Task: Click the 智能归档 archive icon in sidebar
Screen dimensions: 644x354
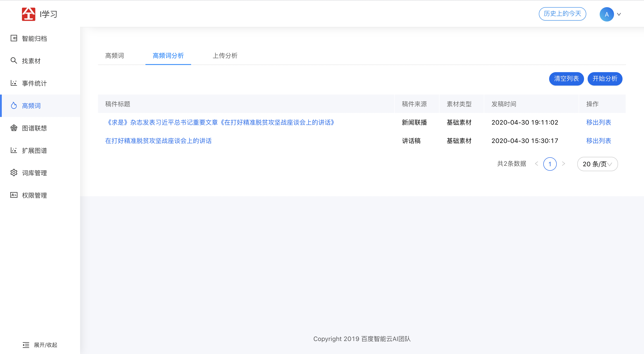Action: click(x=14, y=38)
